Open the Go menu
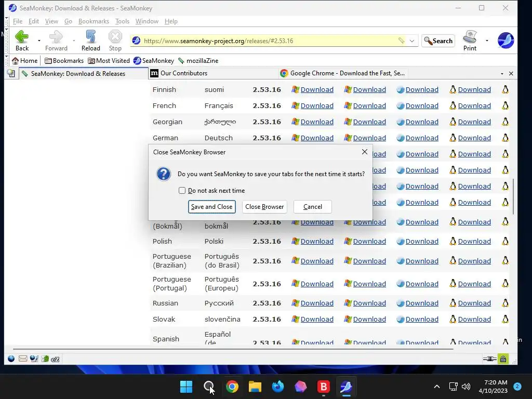The image size is (532, 399). click(68, 21)
